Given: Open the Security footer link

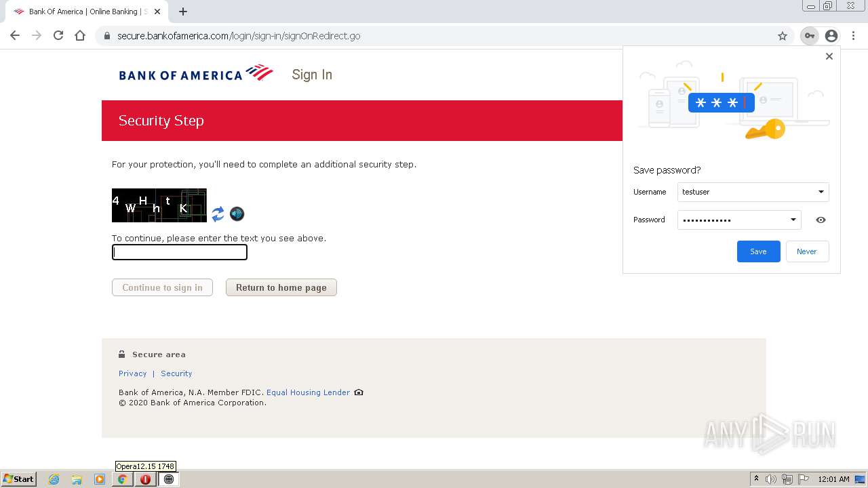Looking at the screenshot, I should tap(176, 373).
